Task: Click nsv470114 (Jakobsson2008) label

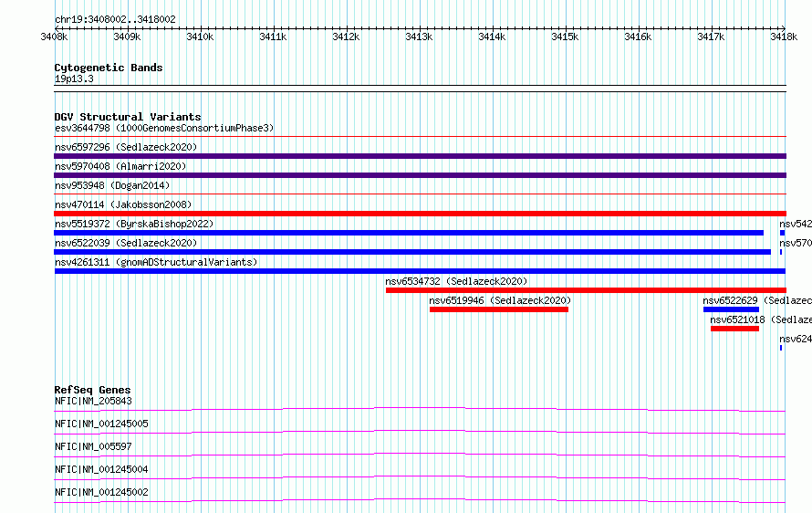Action: click(123, 204)
